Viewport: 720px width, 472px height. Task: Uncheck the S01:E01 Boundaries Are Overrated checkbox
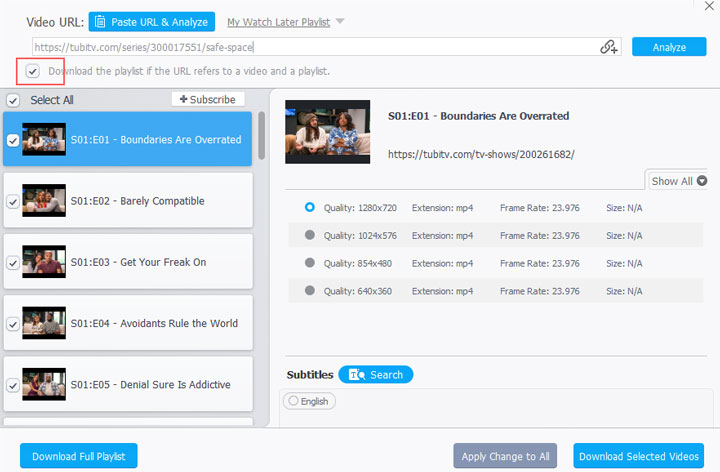pos(13,140)
